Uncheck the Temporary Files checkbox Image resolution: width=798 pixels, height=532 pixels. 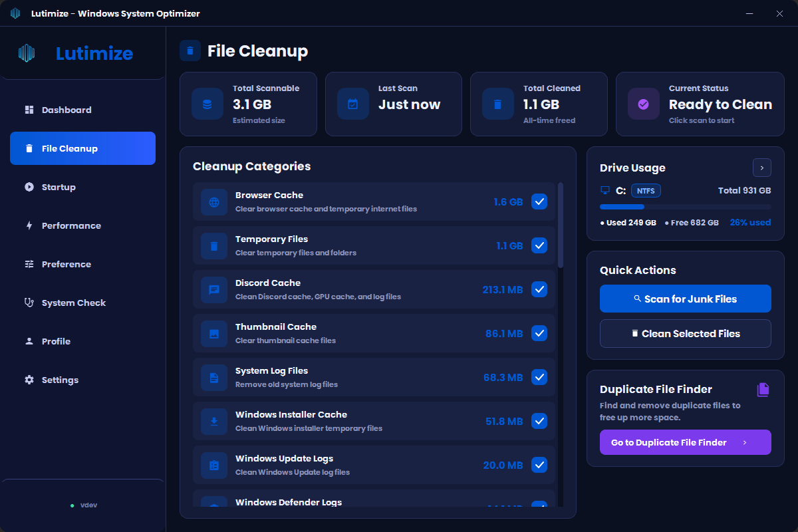(x=539, y=245)
